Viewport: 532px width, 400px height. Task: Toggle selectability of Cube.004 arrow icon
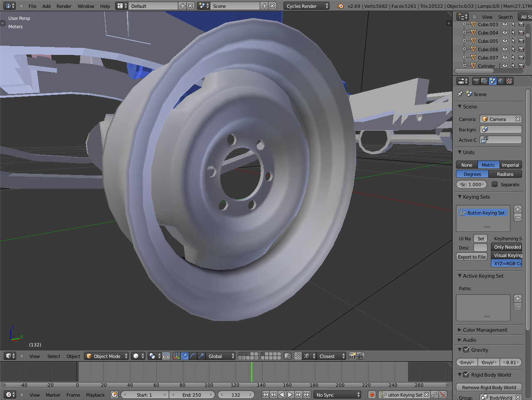[513, 32]
